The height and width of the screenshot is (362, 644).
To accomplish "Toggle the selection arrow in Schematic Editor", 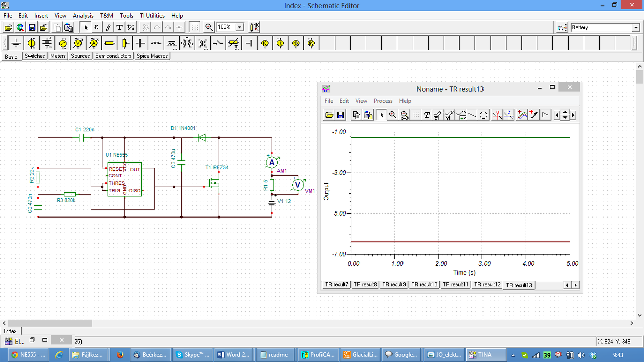I will 86,27.
